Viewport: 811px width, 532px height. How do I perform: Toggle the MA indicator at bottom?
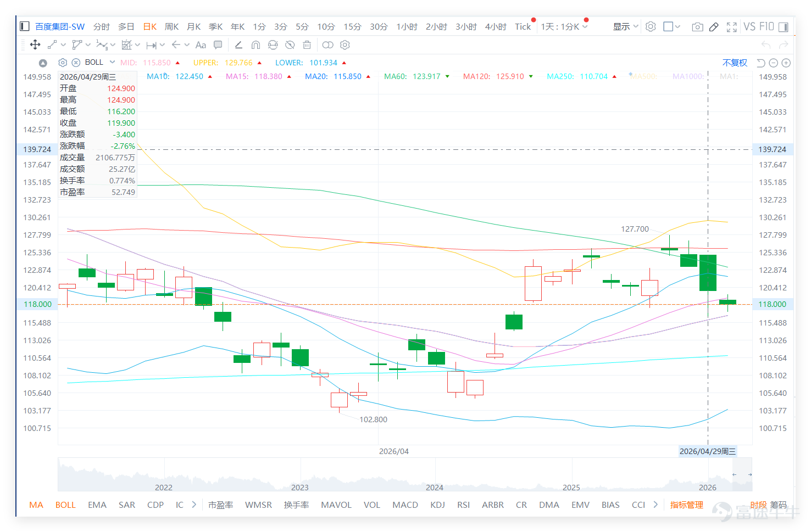click(x=36, y=505)
